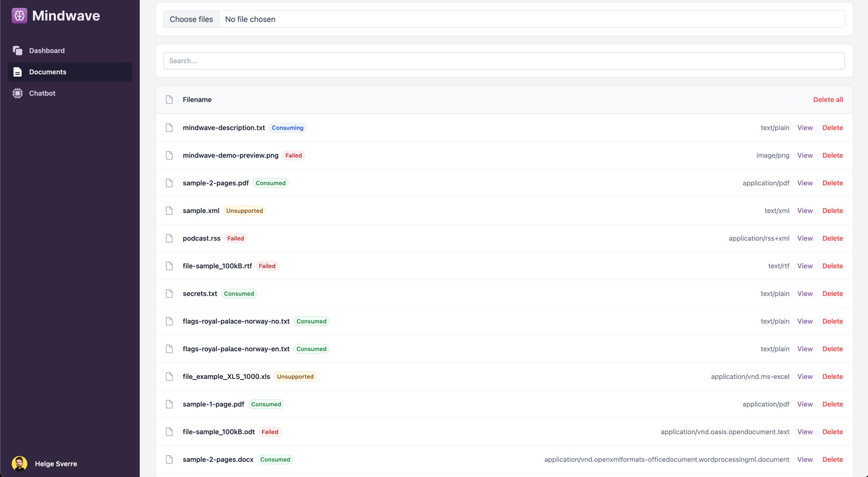Click Delete all in the table header
Viewport: 868px width, 477px height.
pyautogui.click(x=828, y=99)
